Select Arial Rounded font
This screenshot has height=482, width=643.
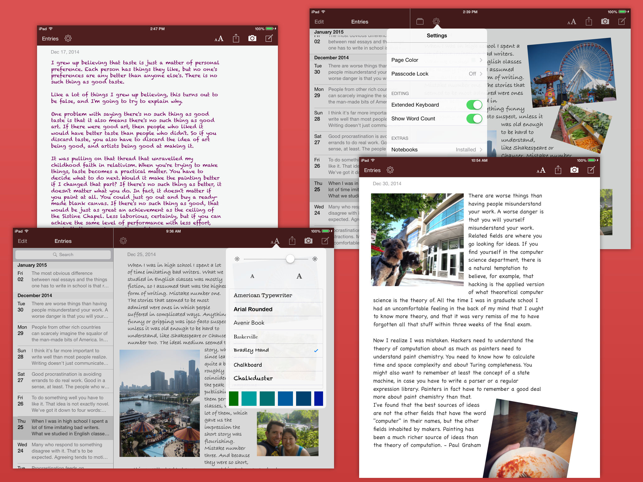pyautogui.click(x=278, y=309)
